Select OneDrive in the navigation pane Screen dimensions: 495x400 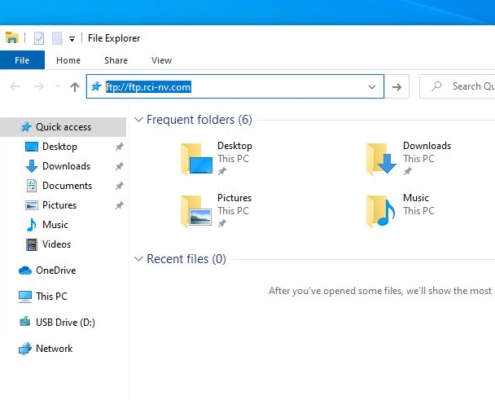[x=47, y=270]
